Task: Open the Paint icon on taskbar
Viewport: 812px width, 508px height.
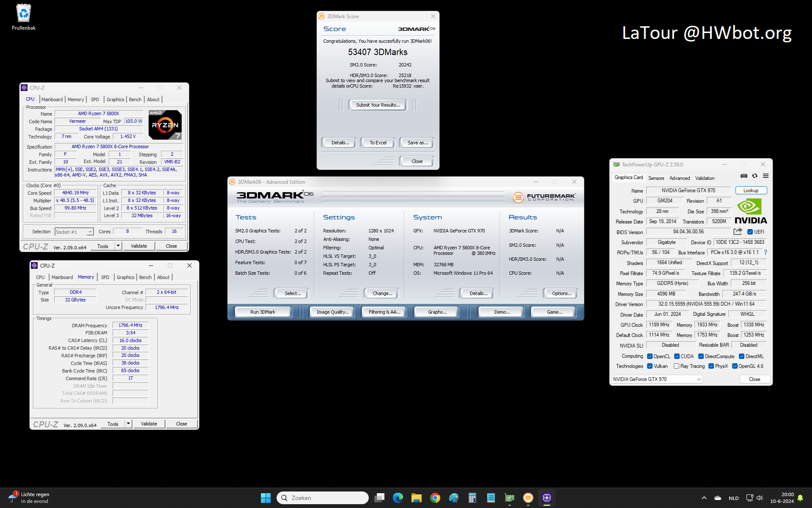Action: pyautogui.click(x=454, y=498)
